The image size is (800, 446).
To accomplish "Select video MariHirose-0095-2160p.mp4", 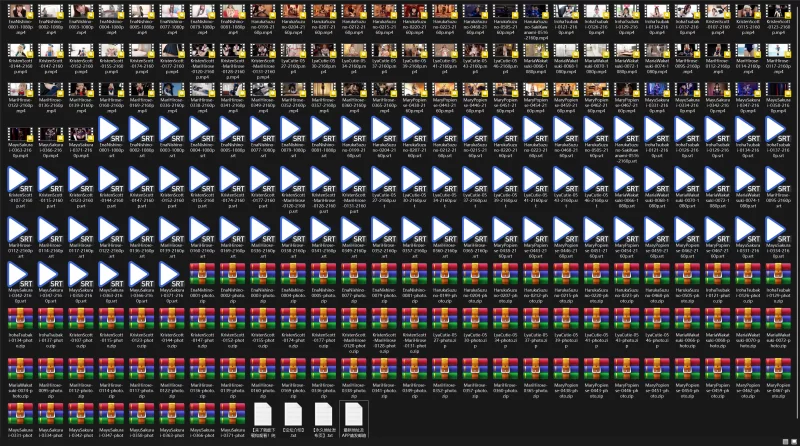I will click(x=688, y=59).
